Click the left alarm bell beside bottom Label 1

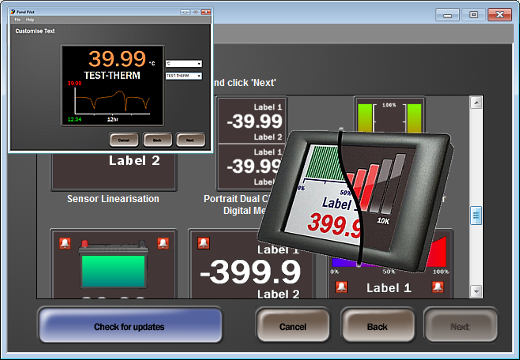341,287
